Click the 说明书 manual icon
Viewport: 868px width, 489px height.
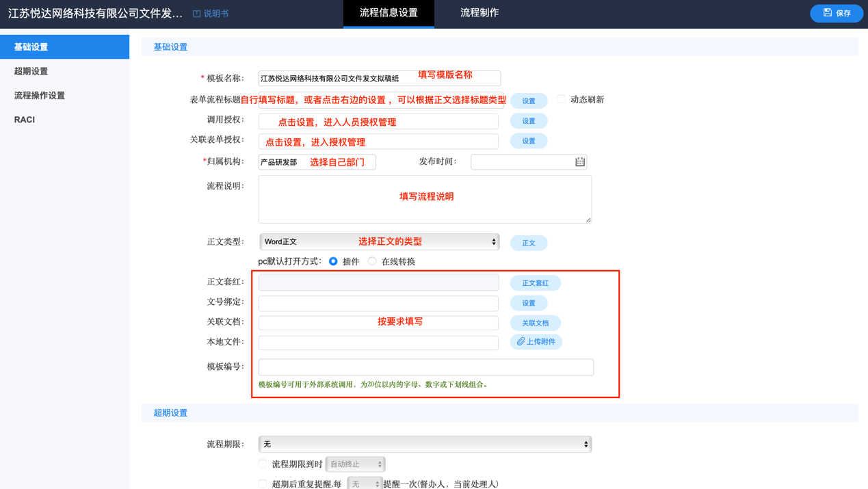[198, 13]
